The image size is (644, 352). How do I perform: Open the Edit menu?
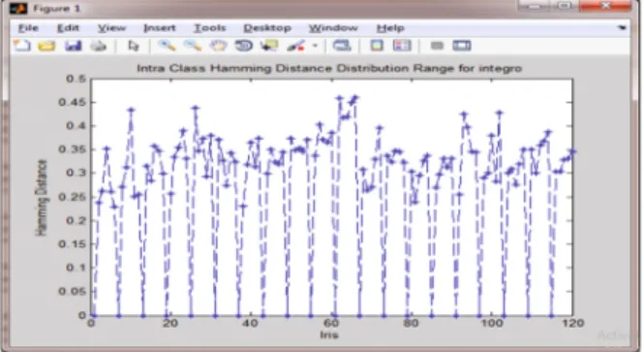(68, 28)
